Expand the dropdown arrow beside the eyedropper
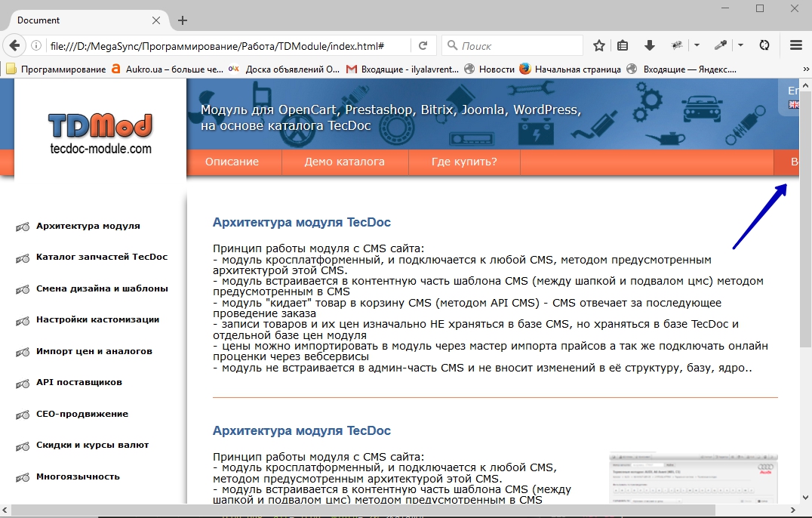 [740, 45]
